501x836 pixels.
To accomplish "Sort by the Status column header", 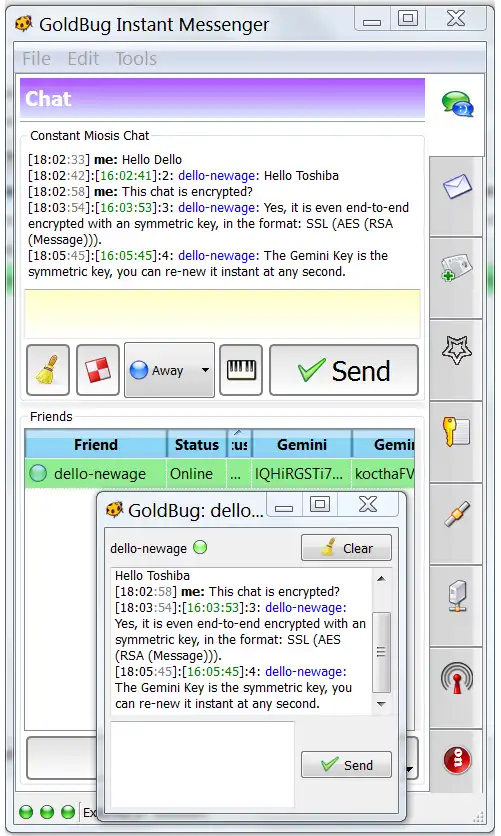I will click(197, 444).
